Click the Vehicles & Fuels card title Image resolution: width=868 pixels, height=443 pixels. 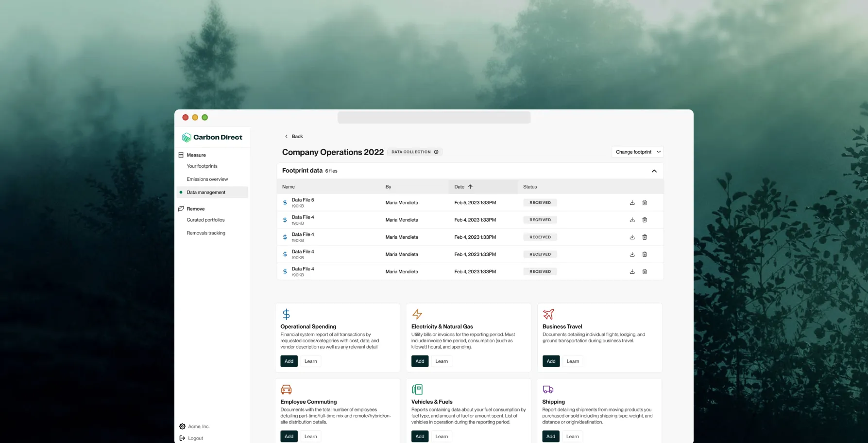pyautogui.click(x=432, y=402)
